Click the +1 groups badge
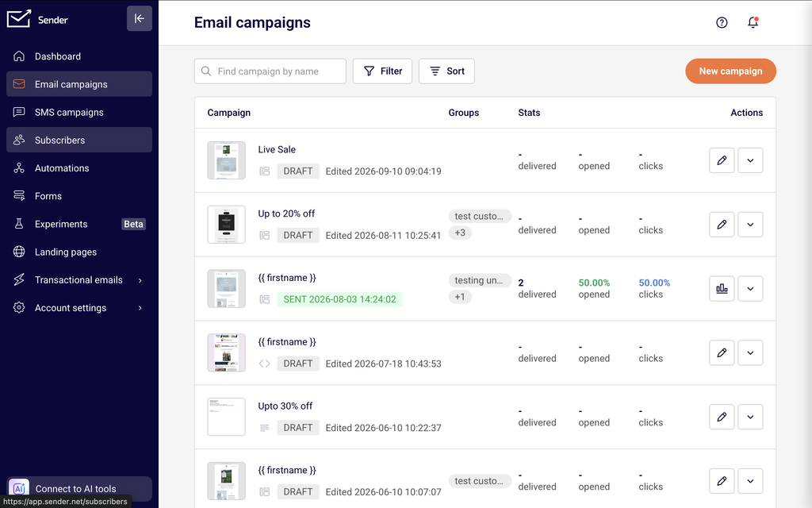This screenshot has height=508, width=812. [460, 297]
